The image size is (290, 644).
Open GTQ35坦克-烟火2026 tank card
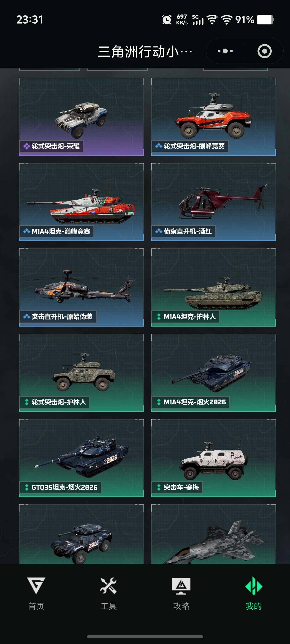(81, 458)
